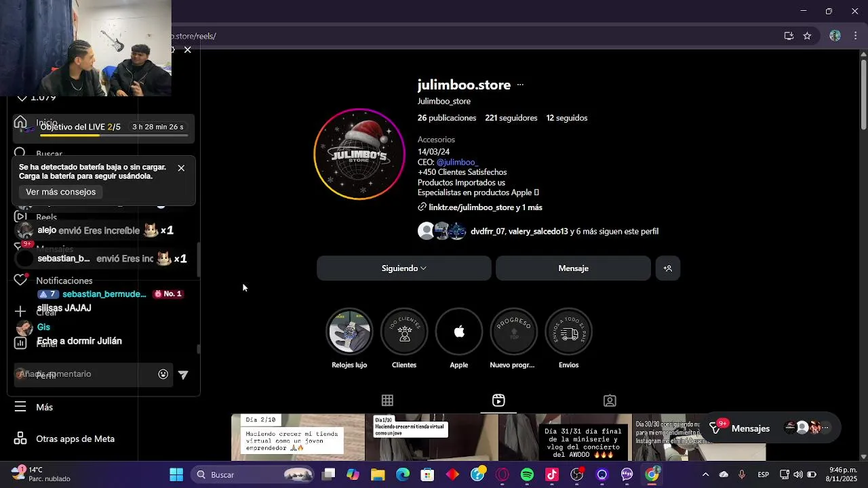The width and height of the screenshot is (868, 488).
Task: Click the add similar accounts icon button
Action: click(x=668, y=268)
